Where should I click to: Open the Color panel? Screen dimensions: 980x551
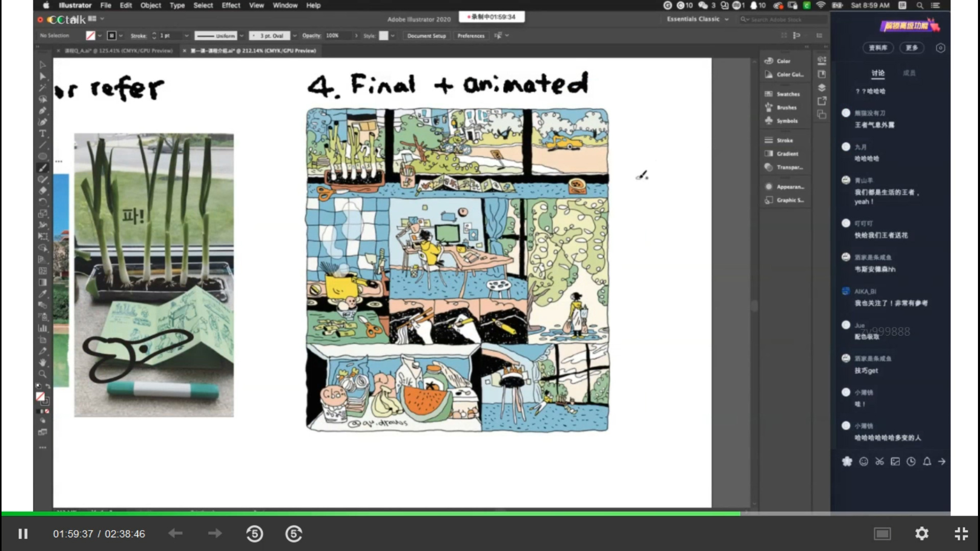coord(778,61)
